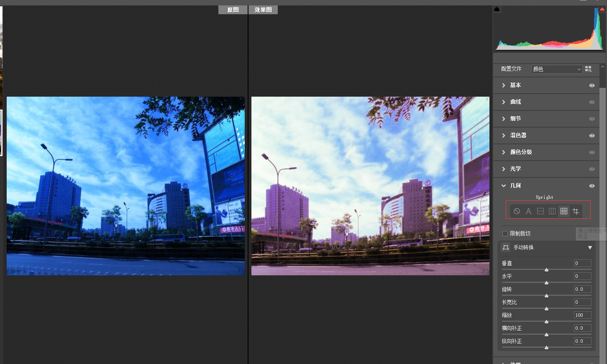Click the 纵向补正 slider handle

coord(546,348)
